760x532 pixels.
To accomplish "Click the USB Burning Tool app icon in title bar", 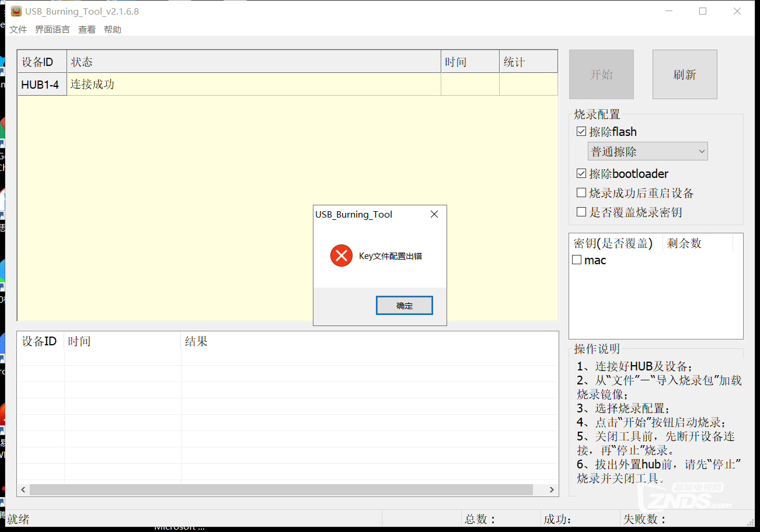I will pos(16,11).
